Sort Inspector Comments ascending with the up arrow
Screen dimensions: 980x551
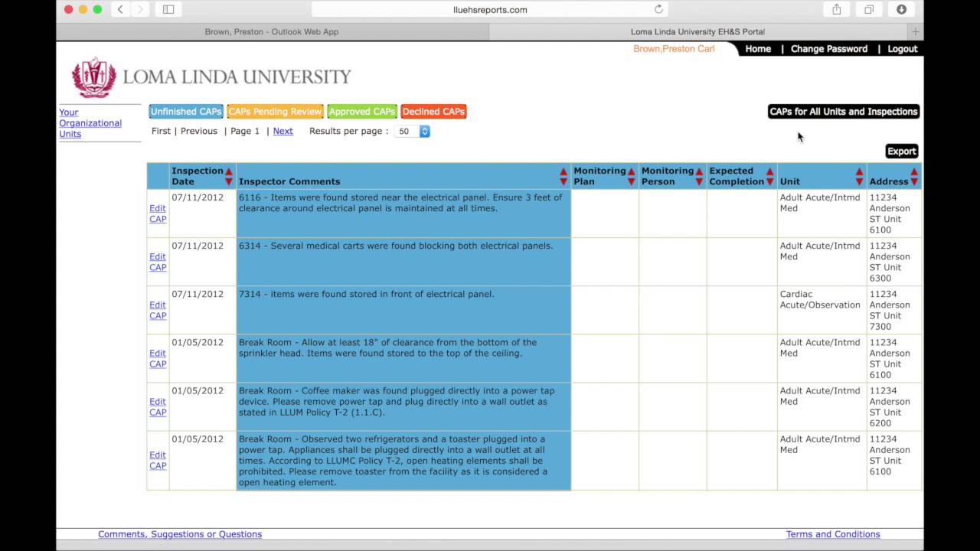[x=563, y=172]
